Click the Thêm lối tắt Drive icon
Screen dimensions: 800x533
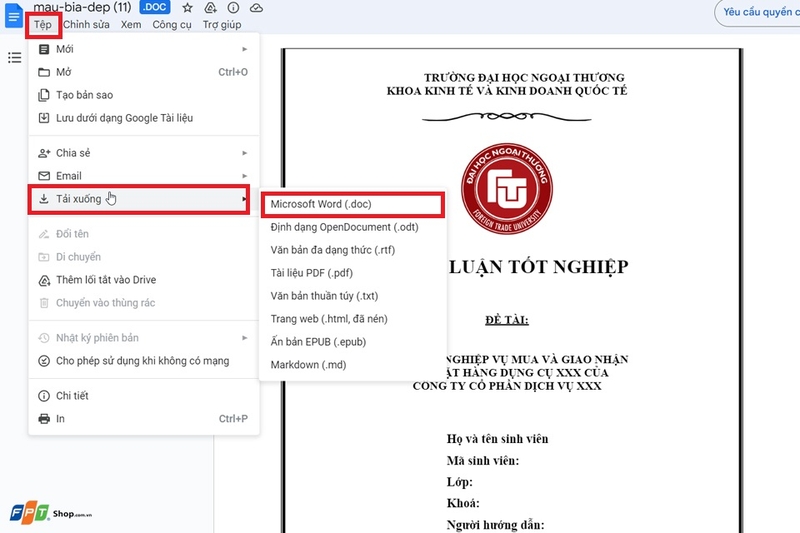44,280
